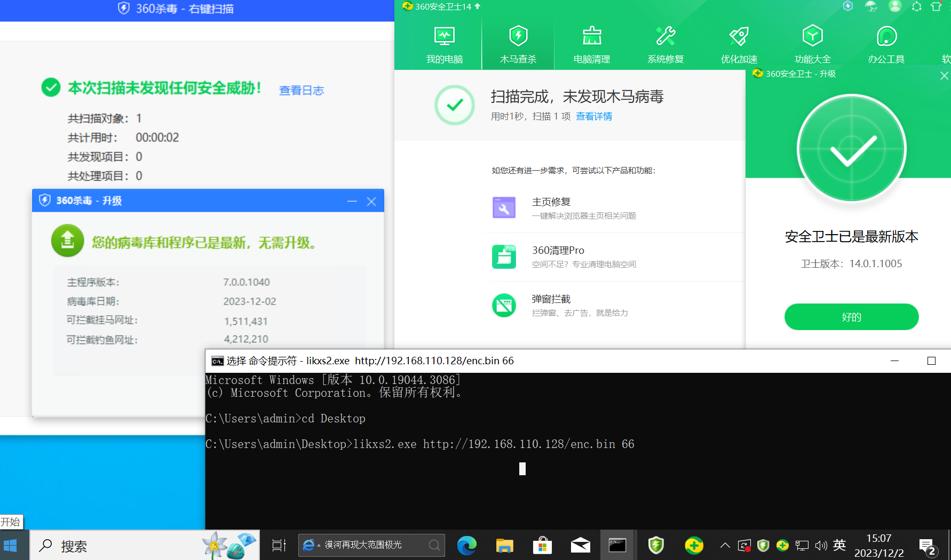951x560 pixels.
Task: Switch to 360安全卫士 taskbar icon
Action: click(694, 546)
